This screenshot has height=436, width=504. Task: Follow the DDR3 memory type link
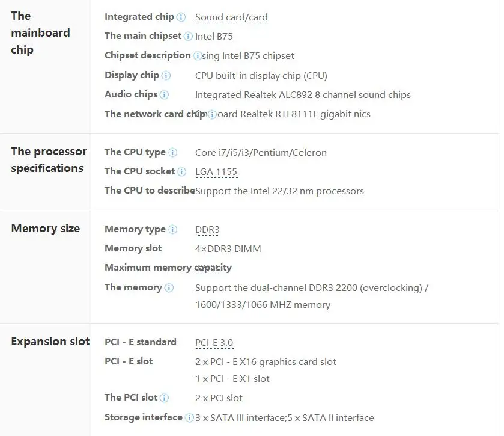(207, 230)
